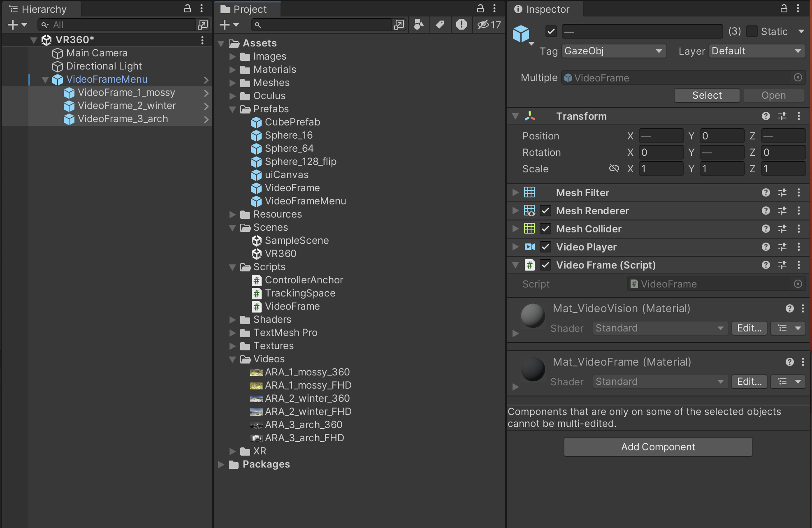
Task: Click the Mat_VideoVision material preview sphere
Action: pyautogui.click(x=533, y=315)
